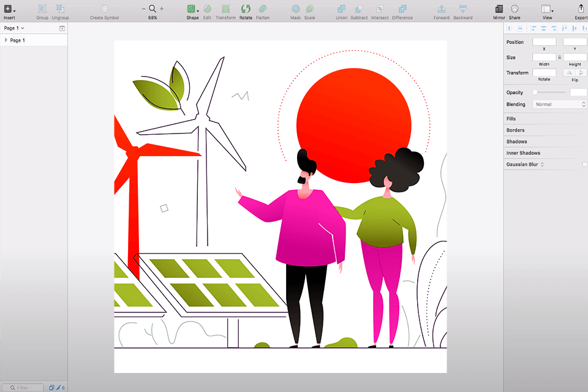Apply Union boolean operation
The image size is (588, 392).
click(341, 9)
